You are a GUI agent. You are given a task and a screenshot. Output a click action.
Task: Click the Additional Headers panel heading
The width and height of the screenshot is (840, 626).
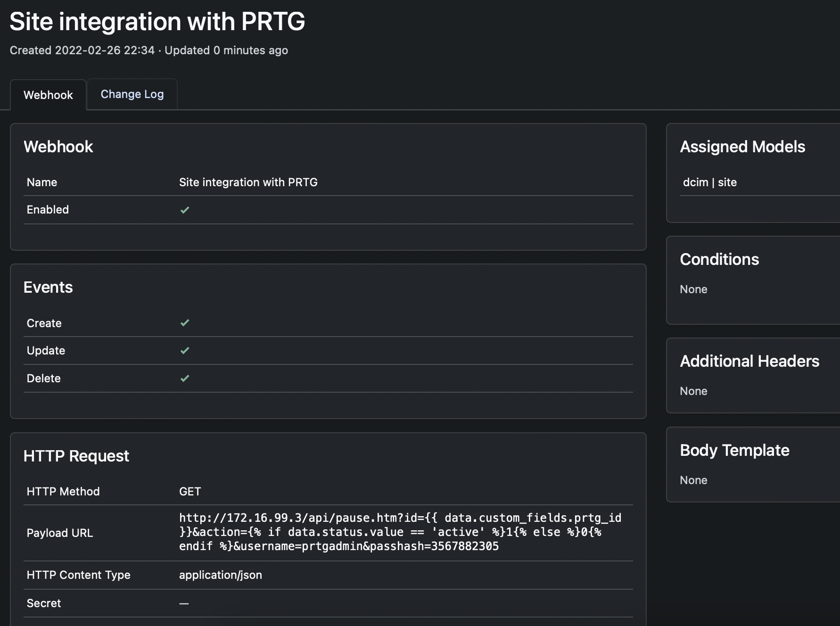pos(749,361)
